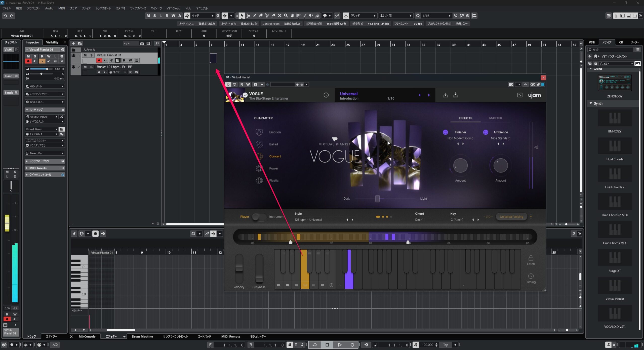Expand the トラックバージョン inspector section
Viewport: 644px width, 350px height.
tap(45, 161)
